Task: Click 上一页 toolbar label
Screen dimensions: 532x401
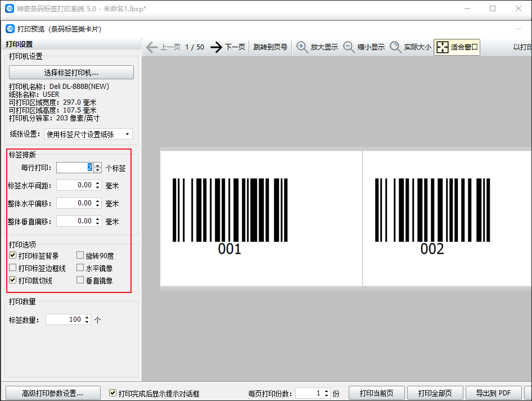Action: click(x=170, y=47)
